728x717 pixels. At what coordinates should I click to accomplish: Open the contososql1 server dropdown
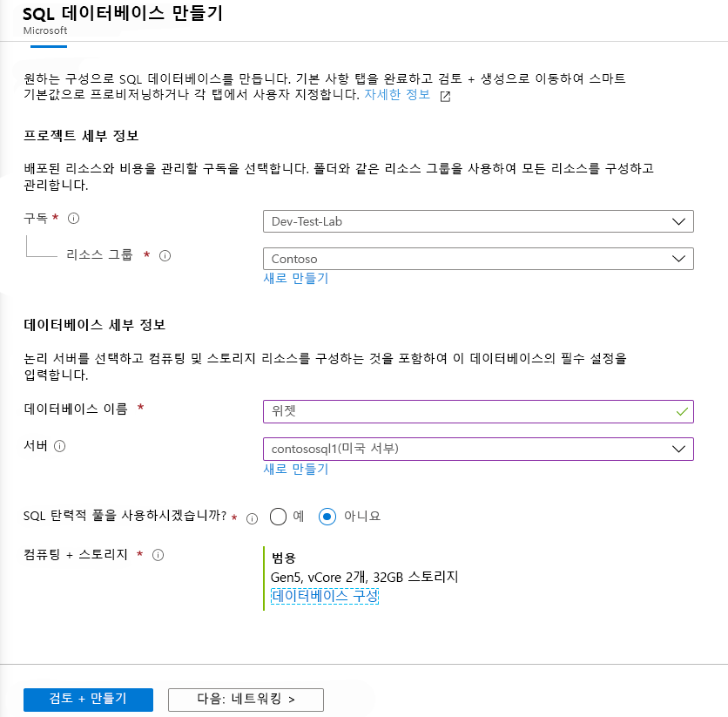click(x=478, y=449)
